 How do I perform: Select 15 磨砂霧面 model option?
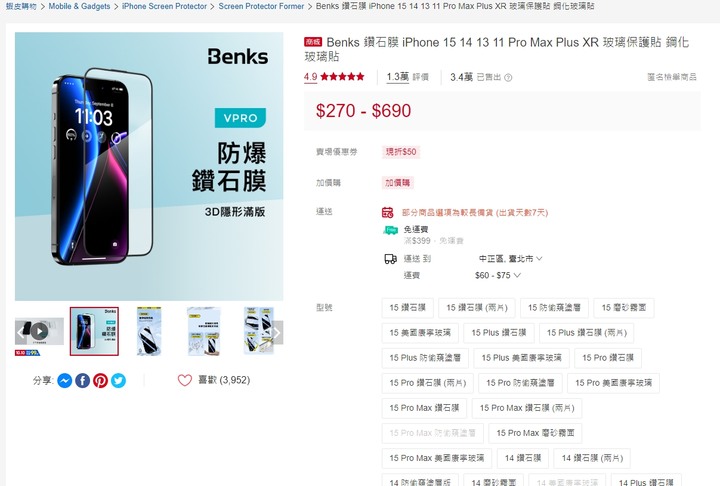pos(624,308)
